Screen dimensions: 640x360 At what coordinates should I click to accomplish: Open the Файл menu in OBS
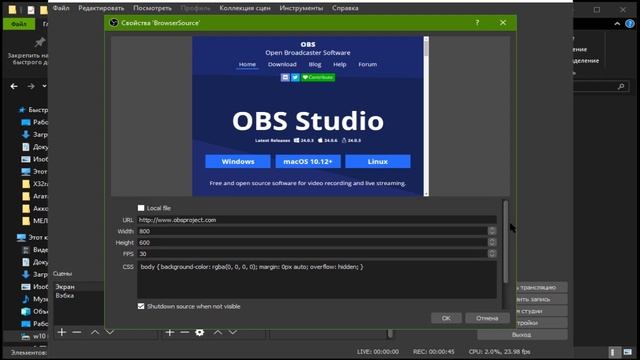(x=61, y=8)
